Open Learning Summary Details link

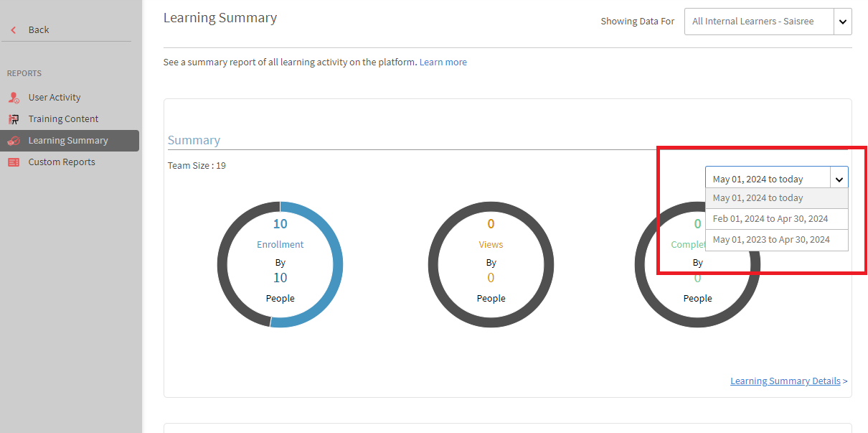tap(785, 381)
